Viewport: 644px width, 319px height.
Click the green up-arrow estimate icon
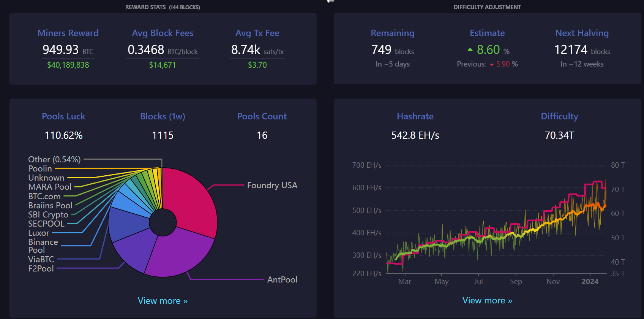pos(470,49)
